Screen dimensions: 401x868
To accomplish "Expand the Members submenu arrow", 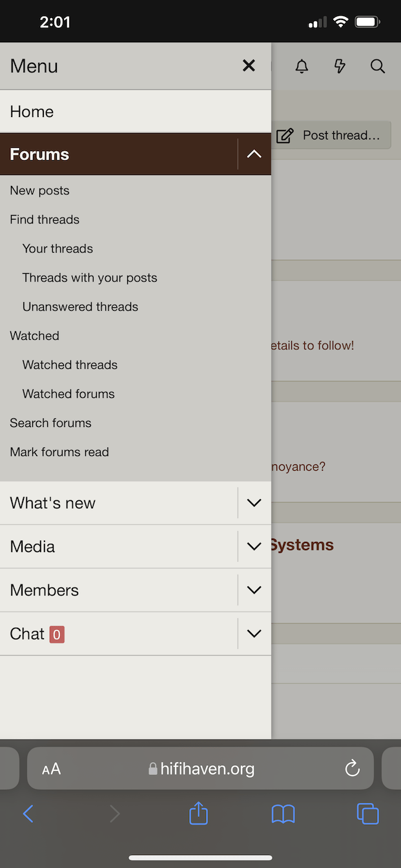I will point(254,590).
